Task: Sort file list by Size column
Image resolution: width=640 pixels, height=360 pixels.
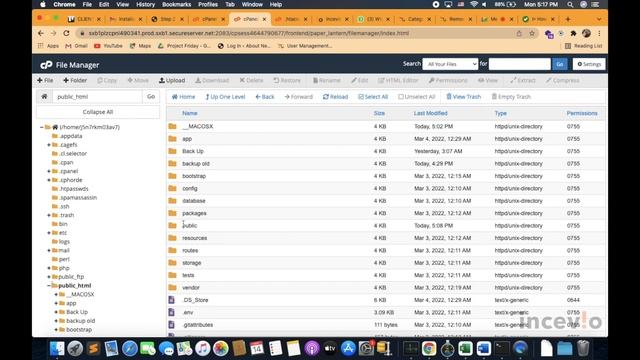Action: click(379, 113)
